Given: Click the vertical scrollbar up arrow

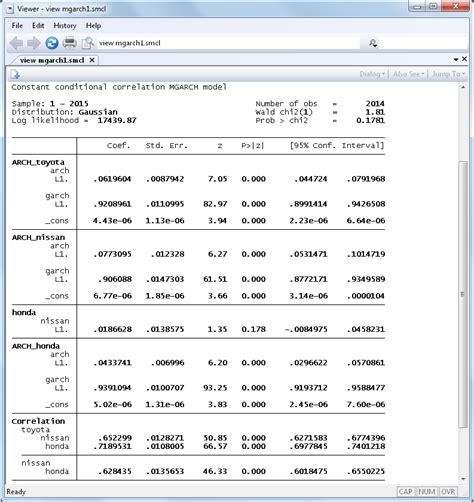Looking at the screenshot, I should 463,87.
